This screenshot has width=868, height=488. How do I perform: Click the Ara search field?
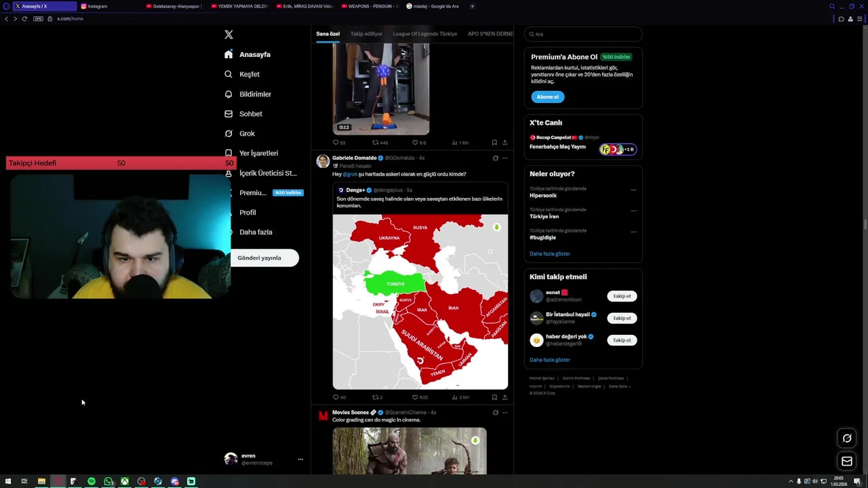583,34
